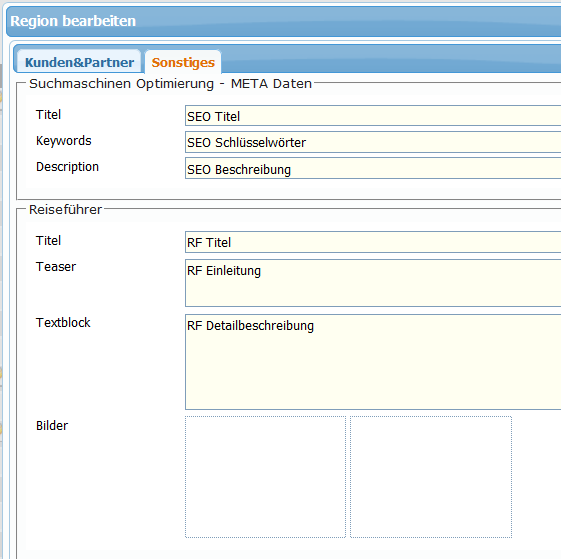Click inside the RF Detailbeschreibung textblock area
The height and width of the screenshot is (559, 561).
pos(373,362)
